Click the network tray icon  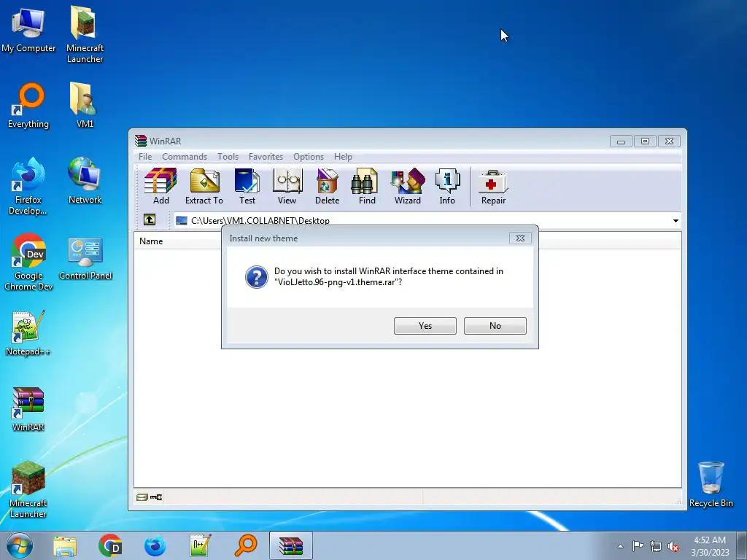656,546
